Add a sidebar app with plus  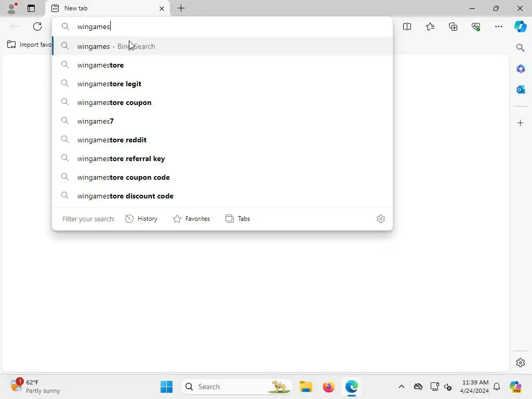pyautogui.click(x=521, y=123)
